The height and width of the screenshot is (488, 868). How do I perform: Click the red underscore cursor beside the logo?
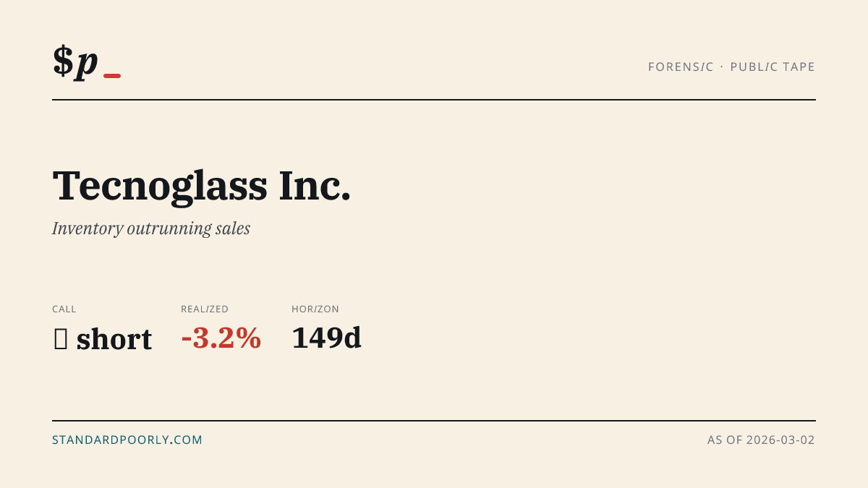[112, 76]
